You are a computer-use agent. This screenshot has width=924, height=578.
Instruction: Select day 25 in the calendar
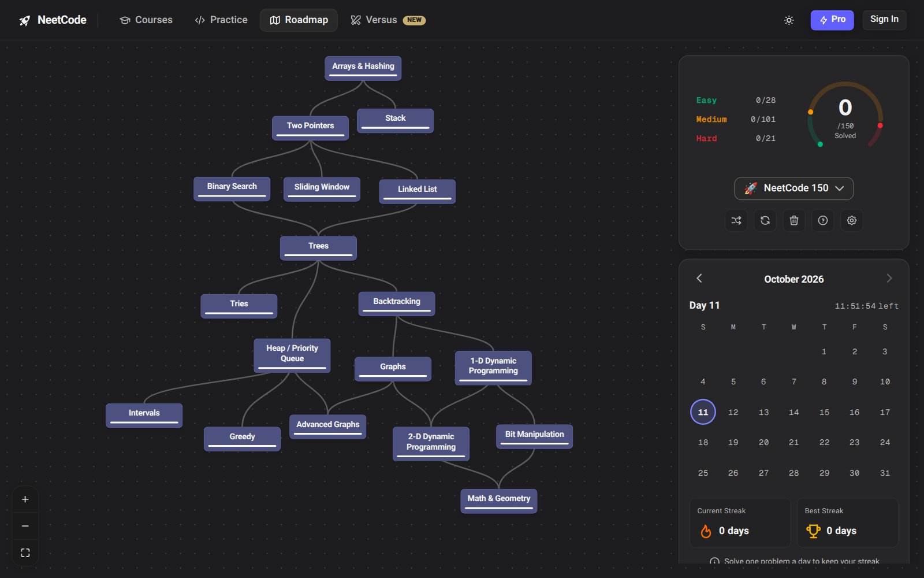click(703, 473)
